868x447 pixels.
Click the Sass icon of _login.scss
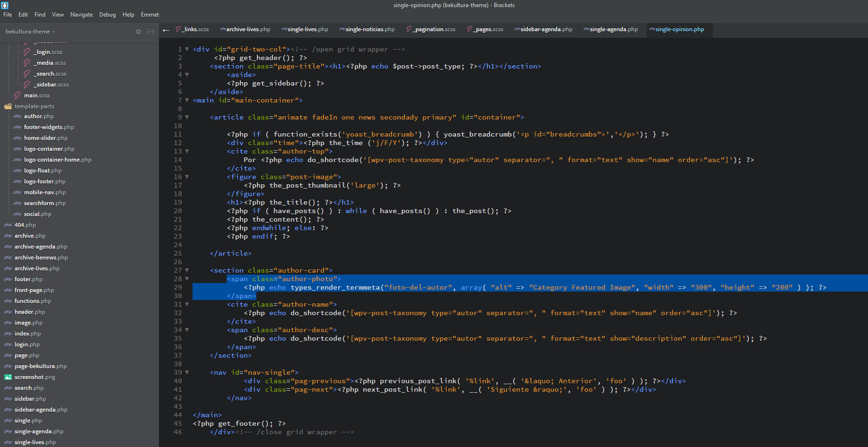click(x=27, y=52)
